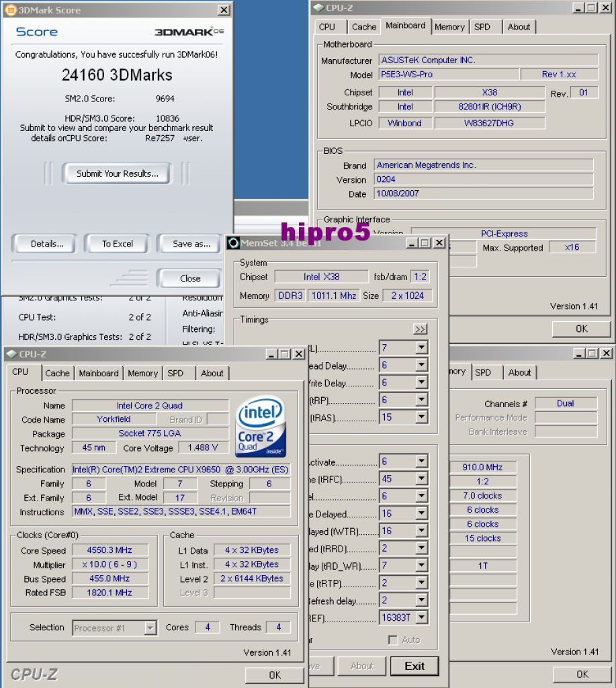The width and height of the screenshot is (616, 688).
Task: Open the tRD_WR dropdown in MemSet
Action: click(421, 565)
